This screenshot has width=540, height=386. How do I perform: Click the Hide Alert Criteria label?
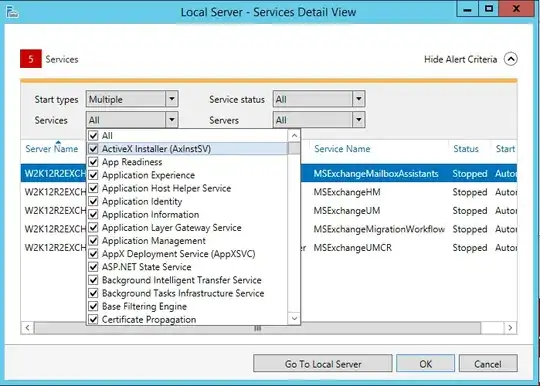[460, 59]
